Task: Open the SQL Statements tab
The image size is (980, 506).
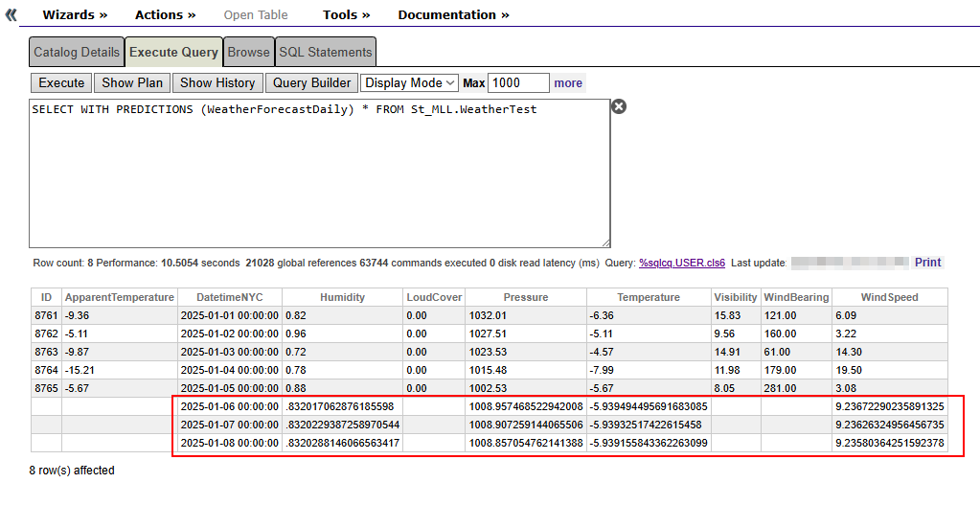Action: (325, 52)
